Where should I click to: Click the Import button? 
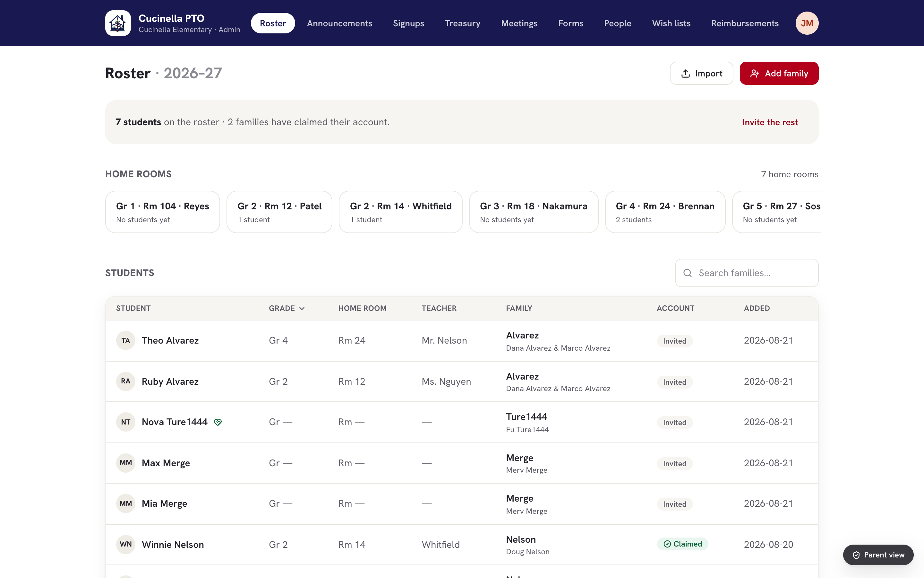[701, 74]
